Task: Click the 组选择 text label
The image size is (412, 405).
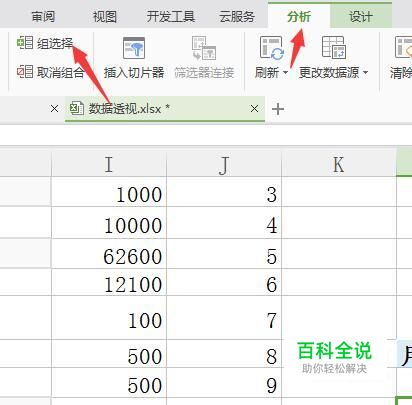Action: pyautogui.click(x=55, y=43)
